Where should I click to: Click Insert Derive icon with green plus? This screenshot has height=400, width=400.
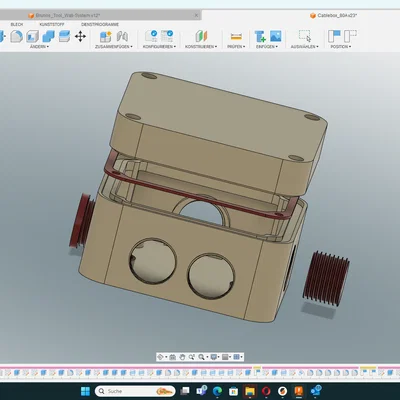coord(260,36)
